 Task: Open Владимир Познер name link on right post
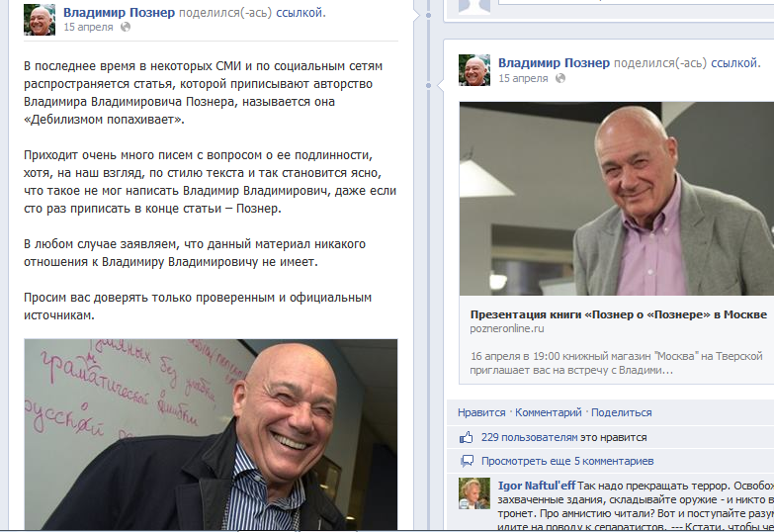554,63
